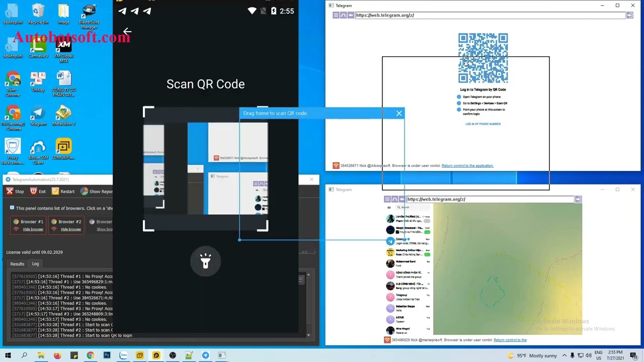Click the back arrow icon in the bottom Telegram browser toolbar
The width and height of the screenshot is (644, 362).
click(401, 199)
